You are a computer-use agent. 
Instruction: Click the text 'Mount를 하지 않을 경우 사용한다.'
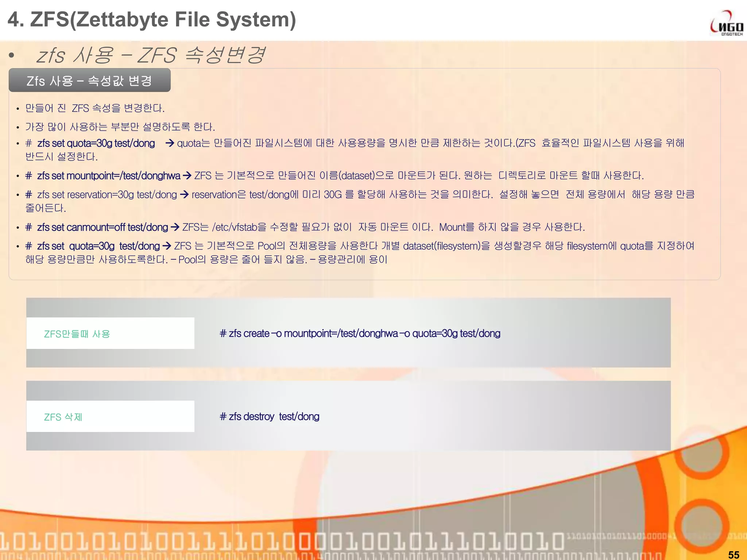tap(512, 227)
